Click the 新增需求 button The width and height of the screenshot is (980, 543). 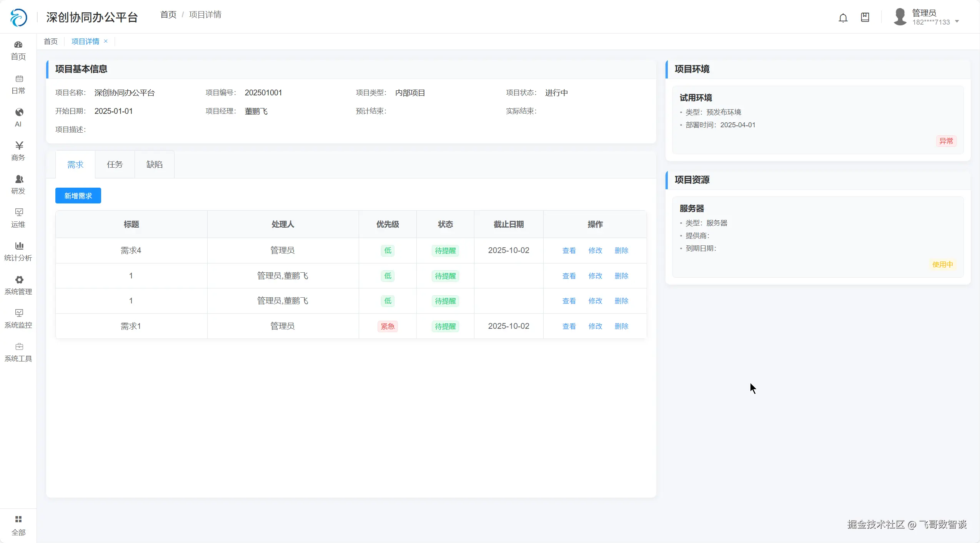pos(78,196)
